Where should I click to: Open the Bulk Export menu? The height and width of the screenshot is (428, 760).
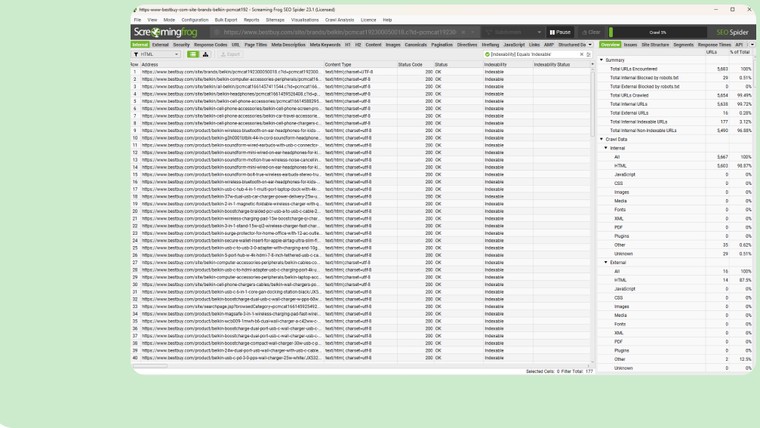[226, 20]
